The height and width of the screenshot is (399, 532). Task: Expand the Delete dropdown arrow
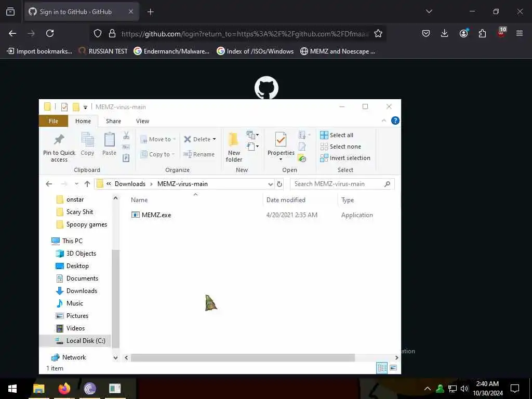[x=214, y=139]
